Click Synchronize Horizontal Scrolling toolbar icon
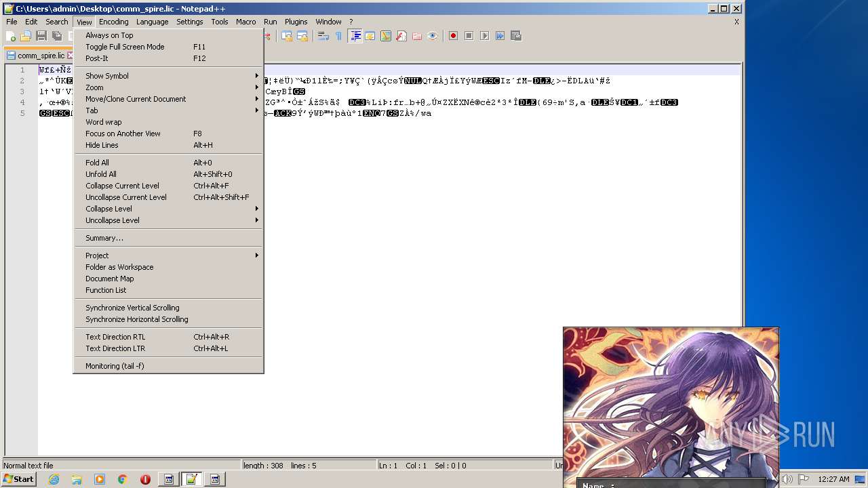Screen dimensions: 868x488 pyautogui.click(x=302, y=36)
